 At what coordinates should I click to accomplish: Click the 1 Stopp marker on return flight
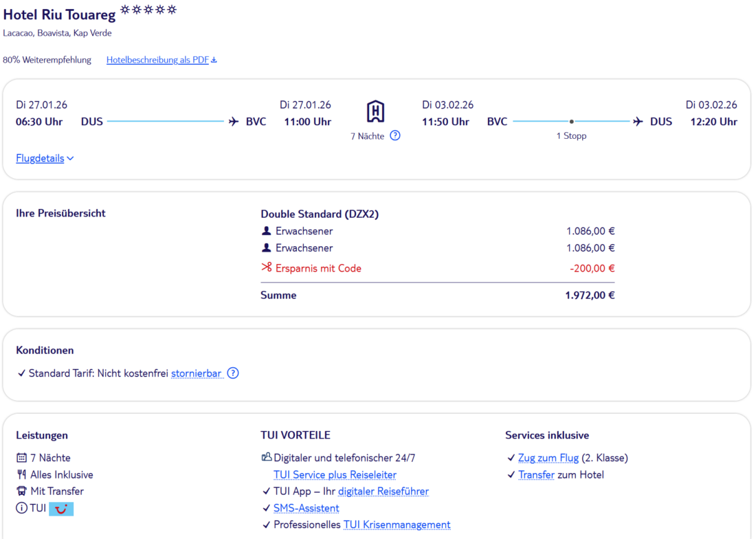click(571, 122)
